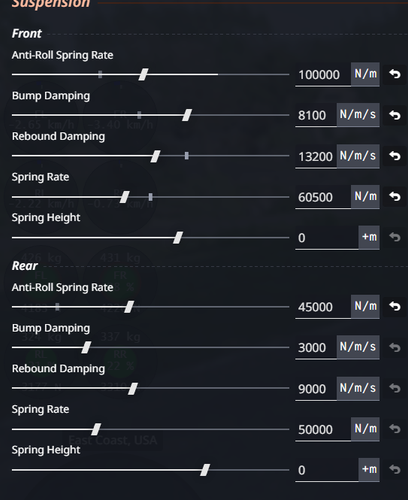Reset Rear Spring Height value
The image size is (408, 500).
[395, 470]
